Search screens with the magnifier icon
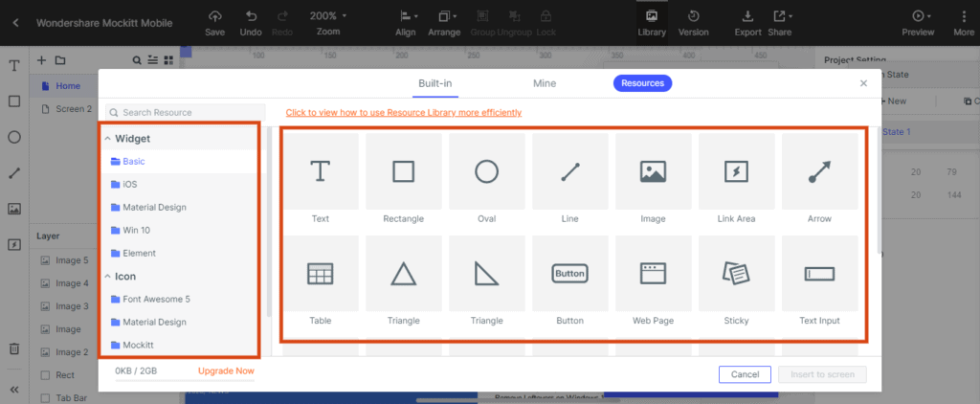This screenshot has height=404, width=980. (x=137, y=60)
